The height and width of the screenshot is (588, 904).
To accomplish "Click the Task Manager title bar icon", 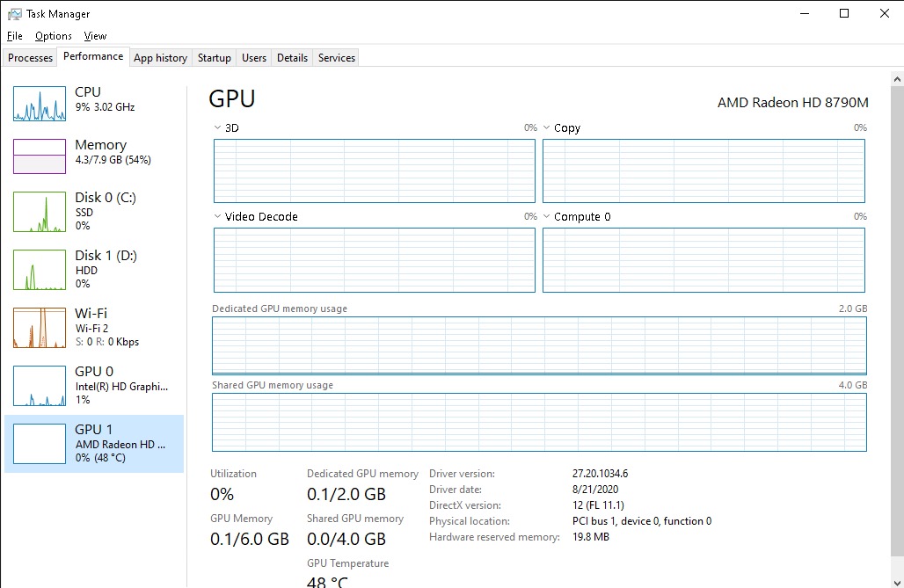I will [14, 14].
